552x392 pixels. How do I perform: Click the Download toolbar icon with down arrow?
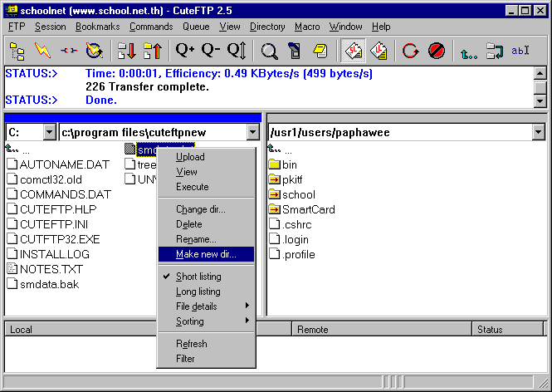(x=127, y=51)
